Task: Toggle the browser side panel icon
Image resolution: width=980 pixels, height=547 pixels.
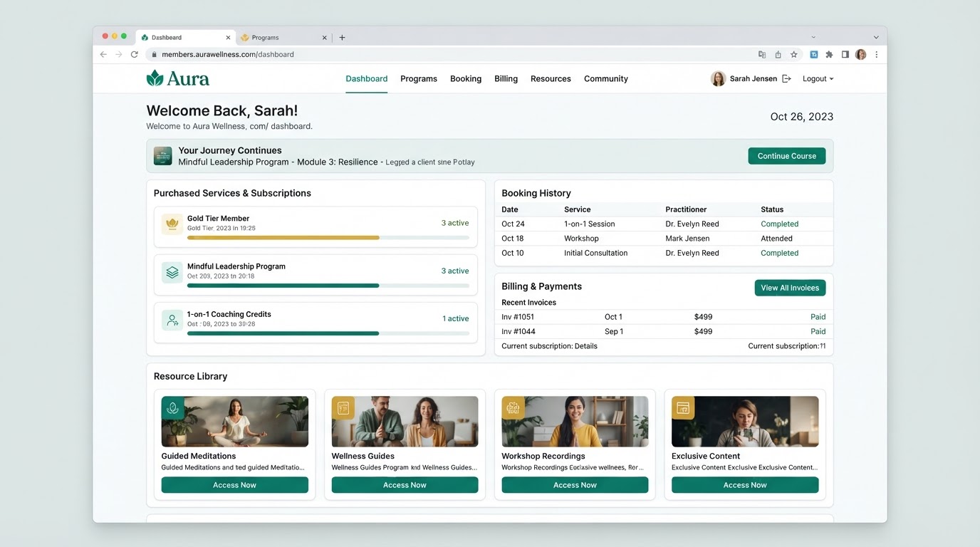Action: pos(845,54)
